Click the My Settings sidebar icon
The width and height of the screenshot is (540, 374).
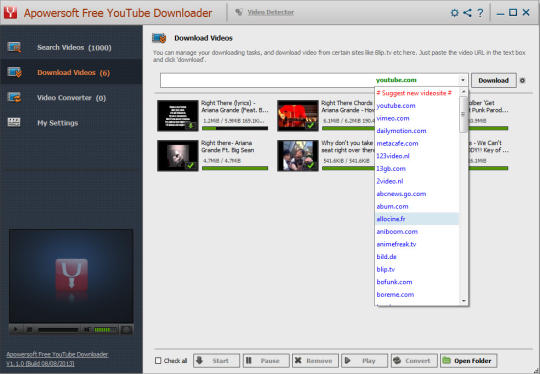14,122
